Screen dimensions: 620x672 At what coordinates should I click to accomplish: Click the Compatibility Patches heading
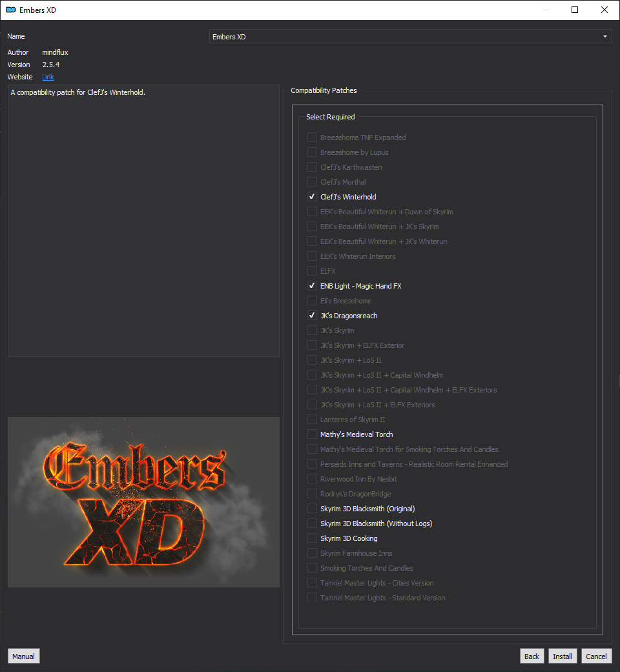[324, 90]
